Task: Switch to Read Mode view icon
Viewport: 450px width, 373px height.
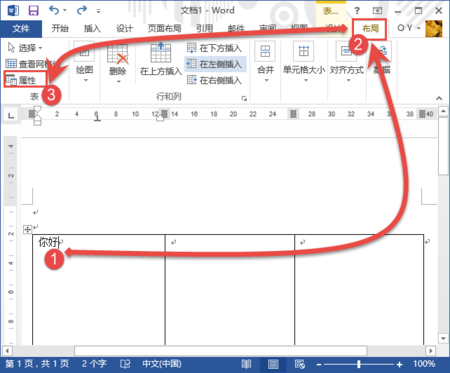Action: (246, 364)
